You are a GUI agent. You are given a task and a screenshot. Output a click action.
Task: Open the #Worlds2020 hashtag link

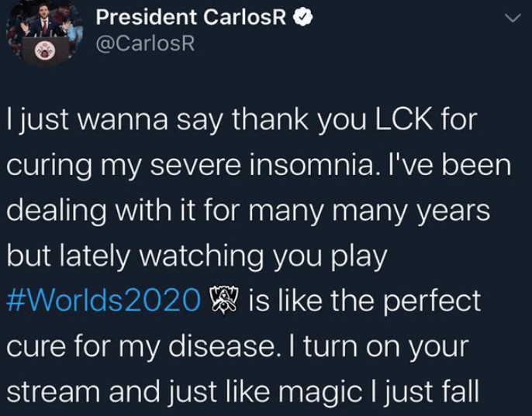[x=104, y=301]
